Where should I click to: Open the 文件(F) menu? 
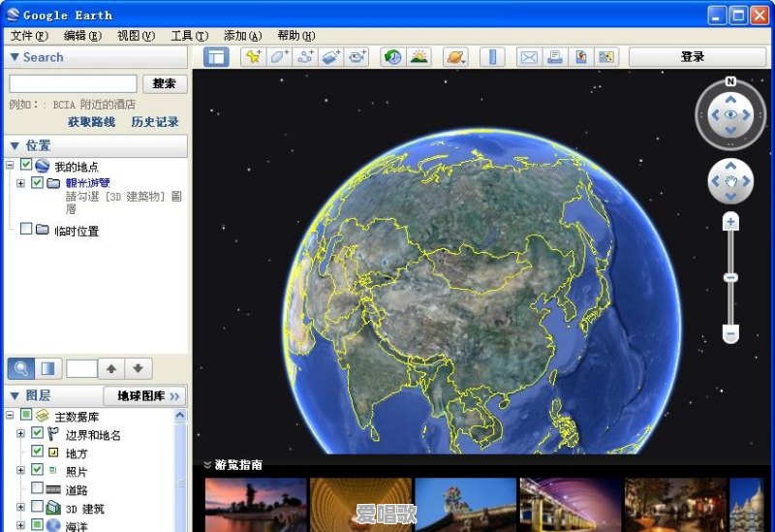coord(30,36)
